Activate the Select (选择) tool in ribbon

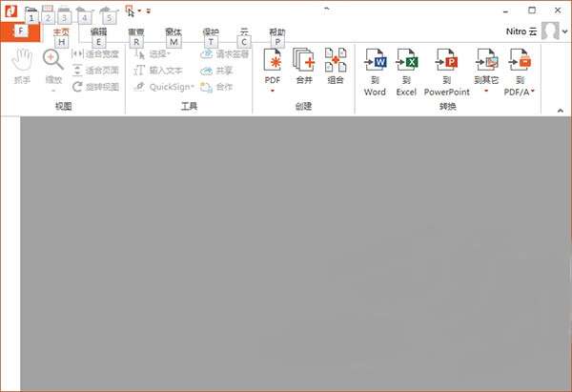click(x=151, y=54)
